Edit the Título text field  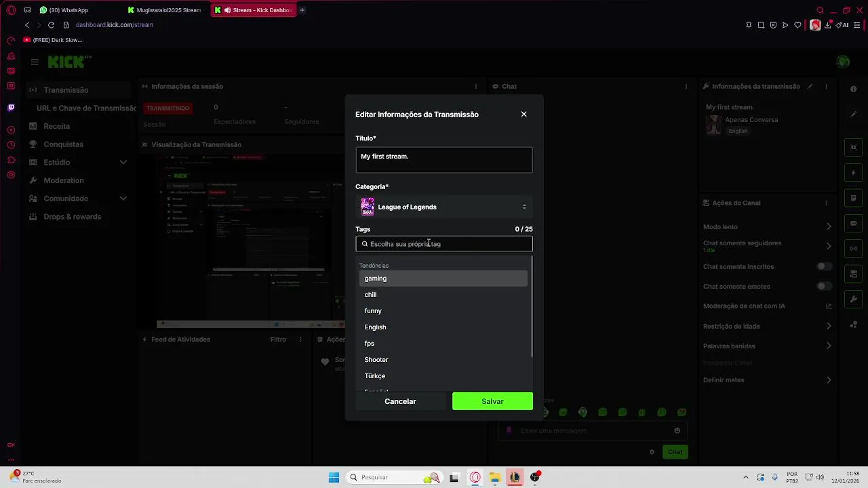tap(443, 160)
